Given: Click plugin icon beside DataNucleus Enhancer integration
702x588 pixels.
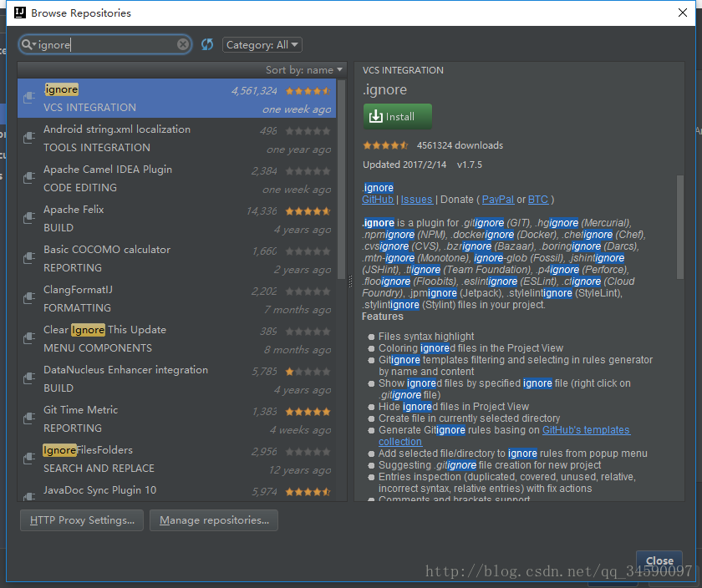Looking at the screenshot, I should coord(29,378).
